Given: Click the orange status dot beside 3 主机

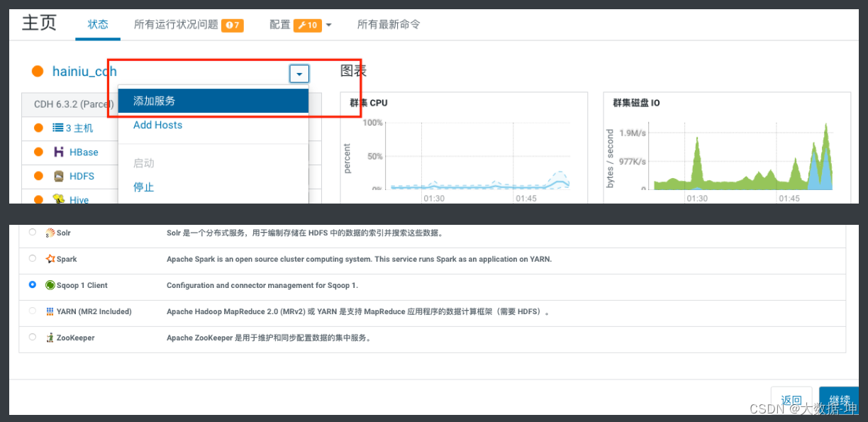Looking at the screenshot, I should (x=38, y=128).
